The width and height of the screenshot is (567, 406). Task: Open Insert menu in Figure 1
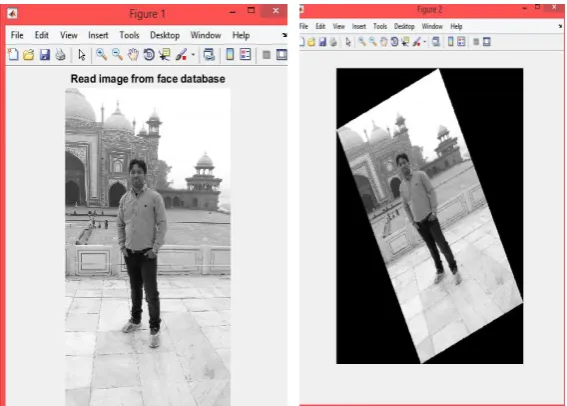point(98,35)
